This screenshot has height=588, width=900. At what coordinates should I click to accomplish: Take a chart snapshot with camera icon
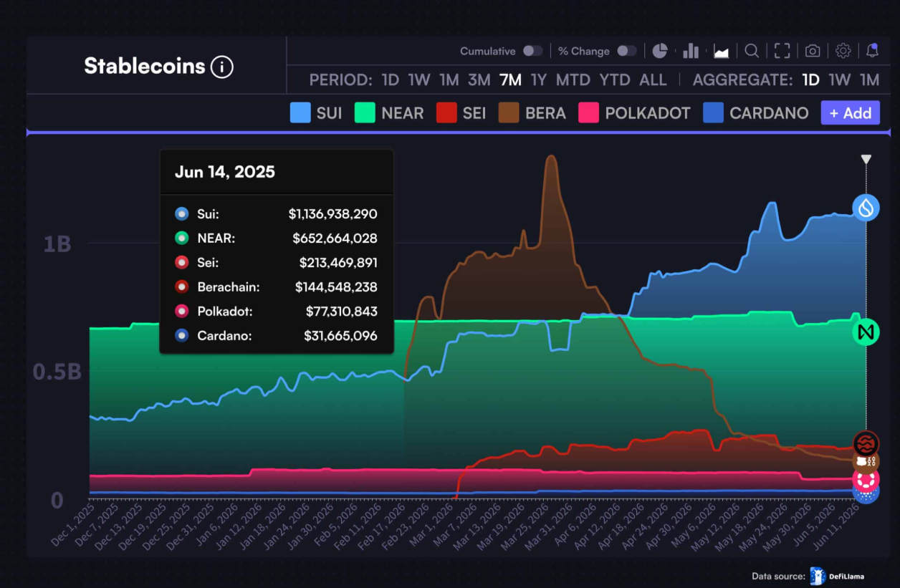(813, 51)
